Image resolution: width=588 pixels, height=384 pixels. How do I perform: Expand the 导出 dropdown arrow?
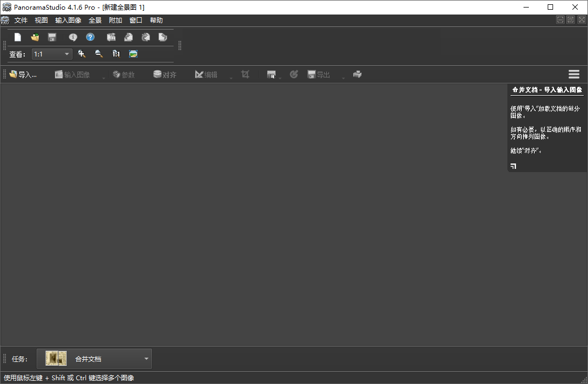343,77
